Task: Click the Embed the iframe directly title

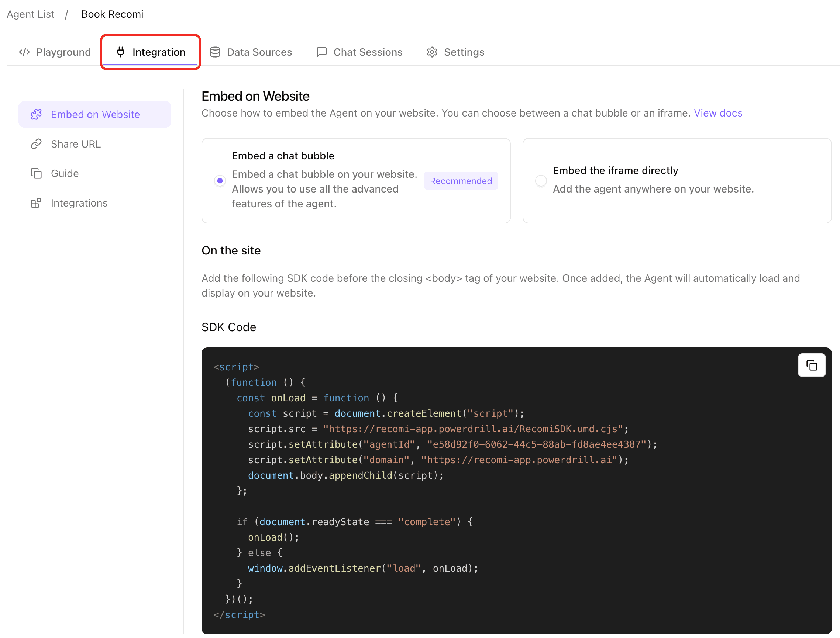Action: [615, 170]
